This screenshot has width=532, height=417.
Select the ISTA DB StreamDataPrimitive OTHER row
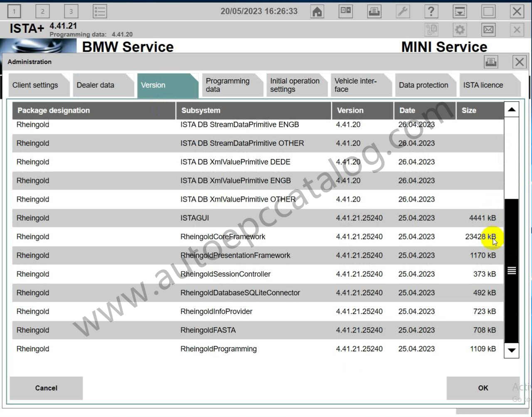[258, 143]
